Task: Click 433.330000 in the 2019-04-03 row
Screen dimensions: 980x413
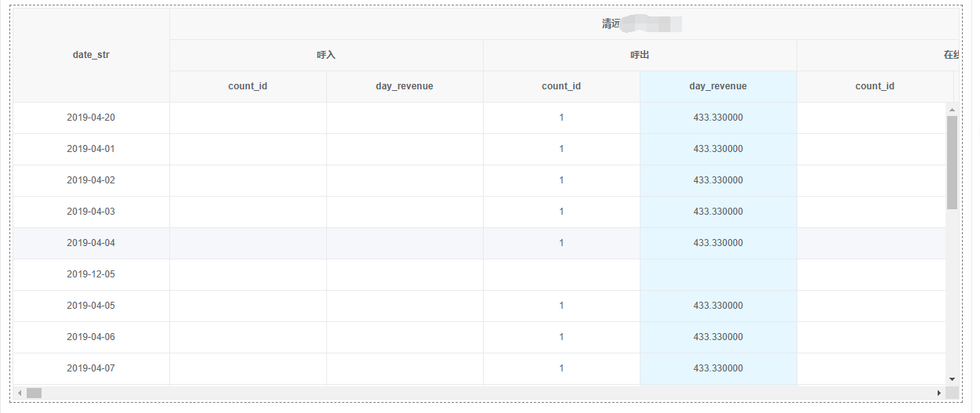Action: coord(718,212)
